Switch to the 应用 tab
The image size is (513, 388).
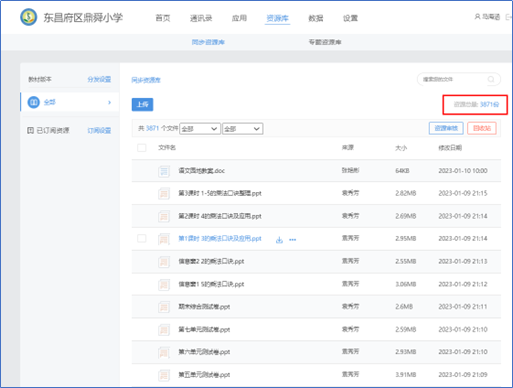[x=239, y=18]
